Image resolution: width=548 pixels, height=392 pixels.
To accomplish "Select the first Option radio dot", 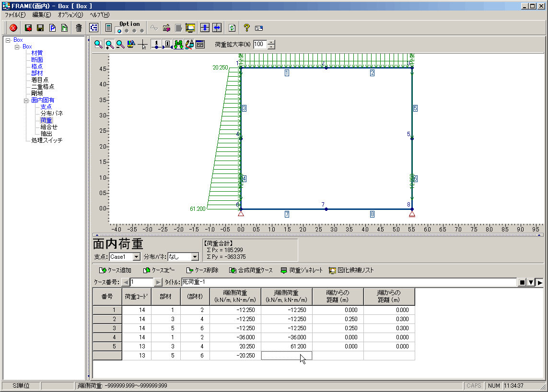I will click(x=119, y=31).
